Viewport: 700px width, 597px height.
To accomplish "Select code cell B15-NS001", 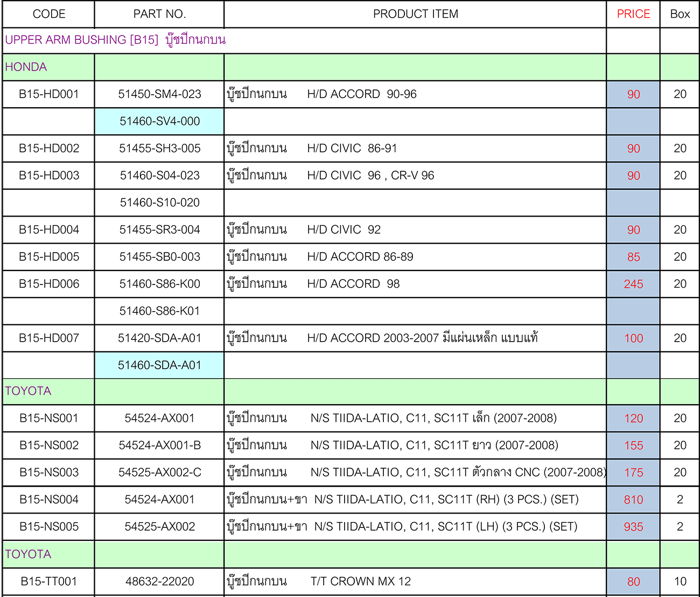I will [49, 418].
